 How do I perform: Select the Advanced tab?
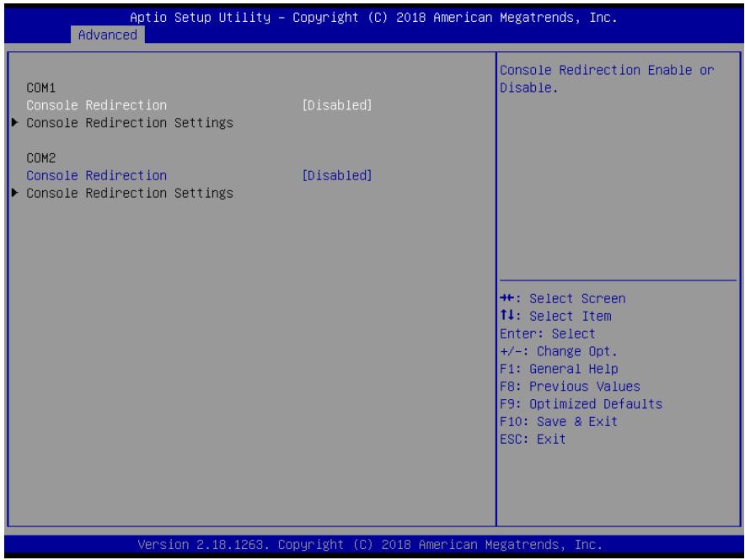pyautogui.click(x=107, y=35)
